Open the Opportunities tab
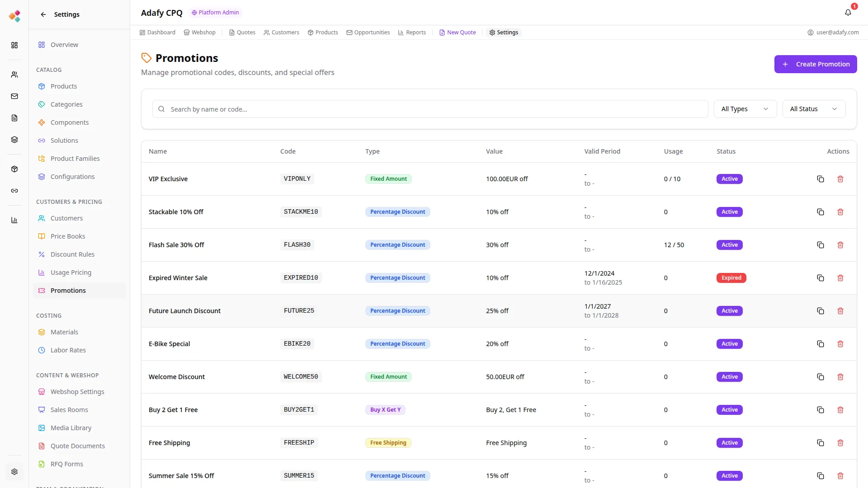This screenshot has width=868, height=488. point(368,33)
